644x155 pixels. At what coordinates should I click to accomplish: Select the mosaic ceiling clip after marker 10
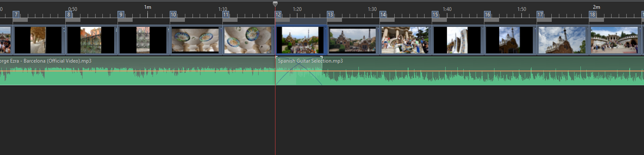tap(196, 40)
